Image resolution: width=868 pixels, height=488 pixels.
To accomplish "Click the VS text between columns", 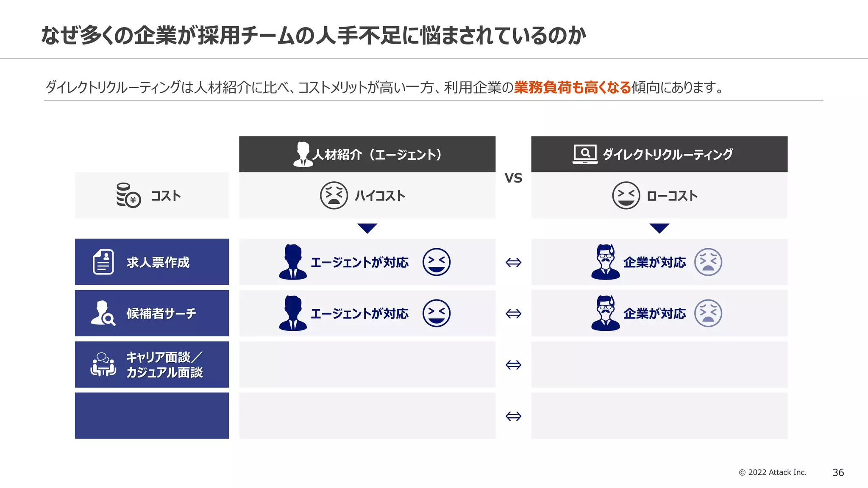I will [x=513, y=178].
